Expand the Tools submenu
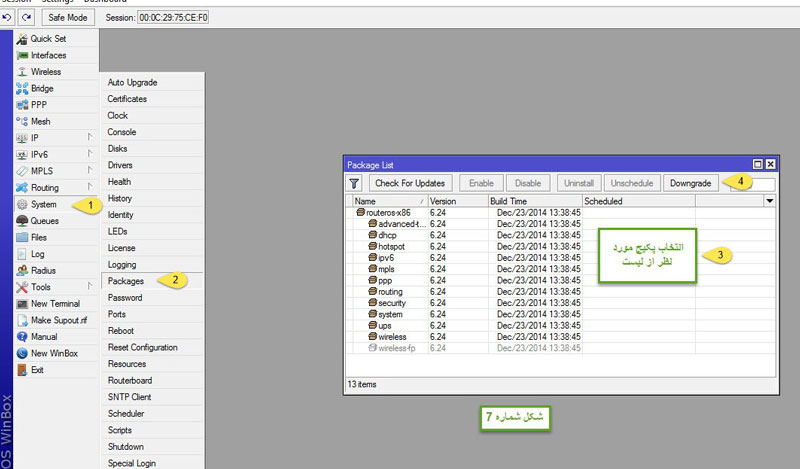 (56, 287)
